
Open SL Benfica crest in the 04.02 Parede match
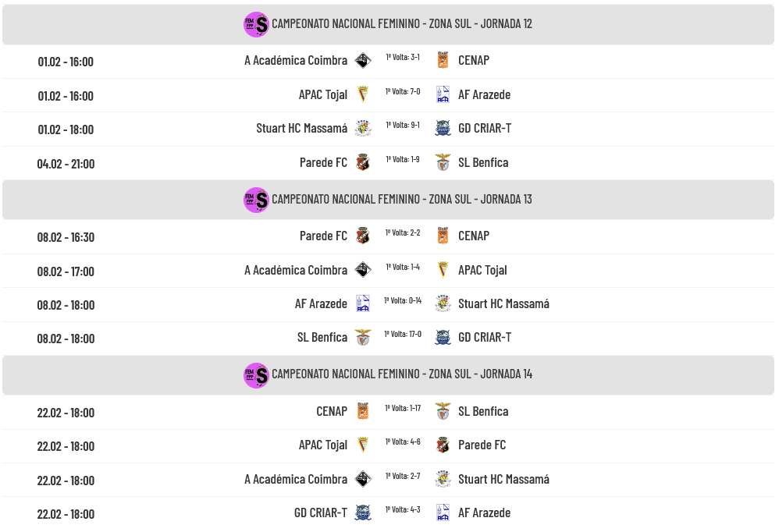click(x=443, y=162)
